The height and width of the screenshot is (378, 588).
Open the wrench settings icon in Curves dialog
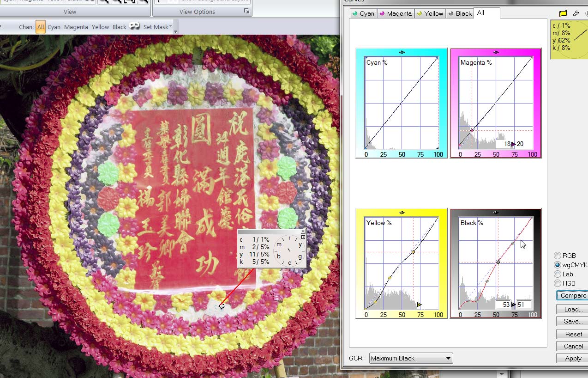(x=576, y=13)
